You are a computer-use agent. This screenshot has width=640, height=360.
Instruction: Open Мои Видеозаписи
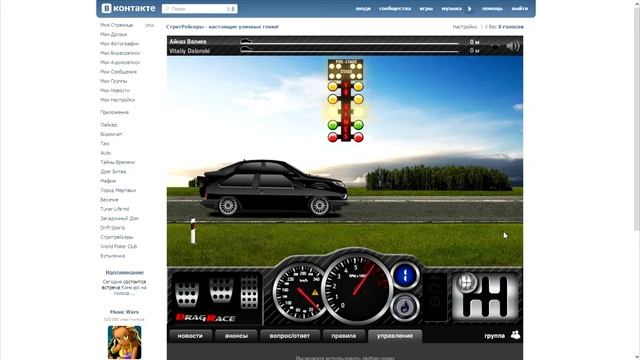pyautogui.click(x=120, y=53)
